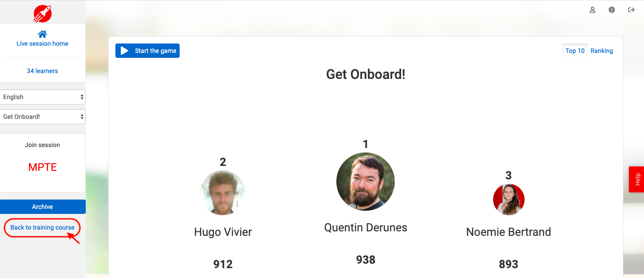Open the 34 learners link
The height and width of the screenshot is (278, 644).
(x=42, y=71)
